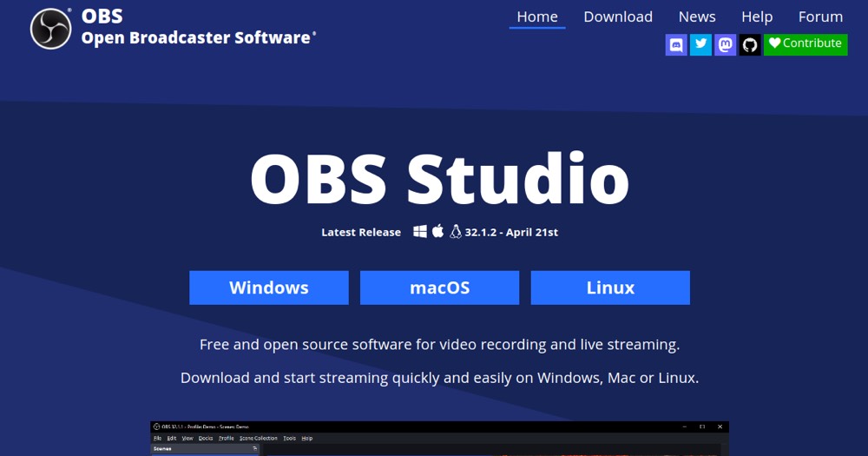Click the Open Broadcaster Software title link
The image size is (868, 456).
[196, 37]
